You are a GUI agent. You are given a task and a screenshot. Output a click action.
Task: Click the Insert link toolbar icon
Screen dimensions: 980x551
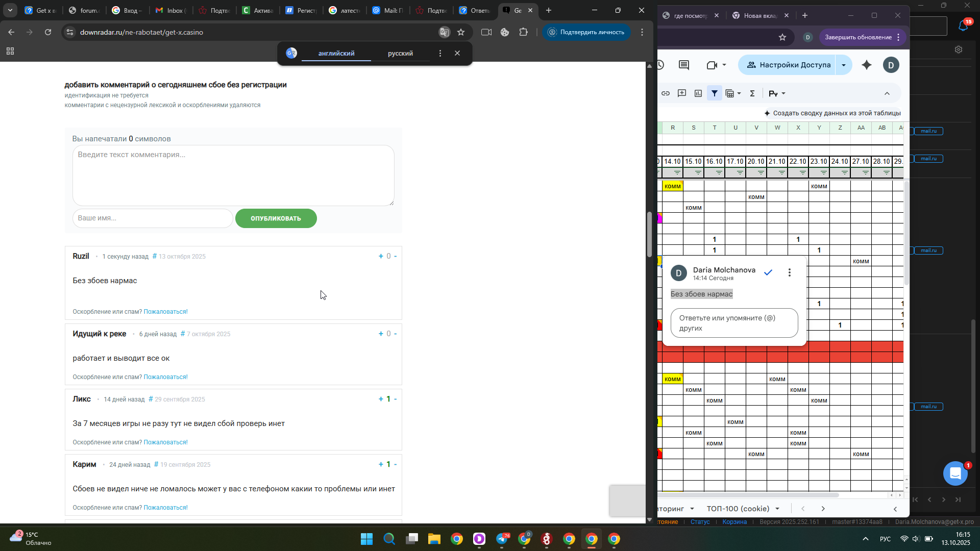(x=666, y=93)
